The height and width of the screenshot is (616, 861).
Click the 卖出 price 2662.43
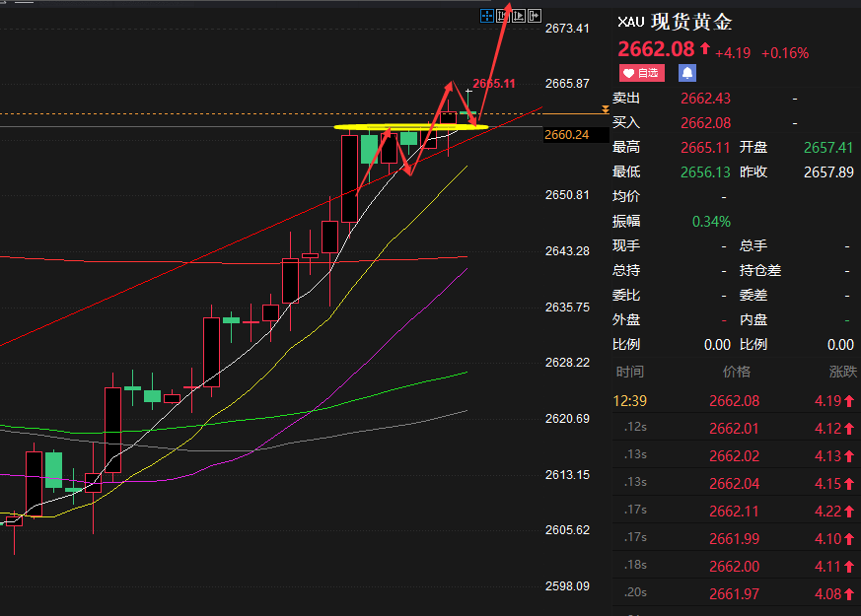click(705, 99)
